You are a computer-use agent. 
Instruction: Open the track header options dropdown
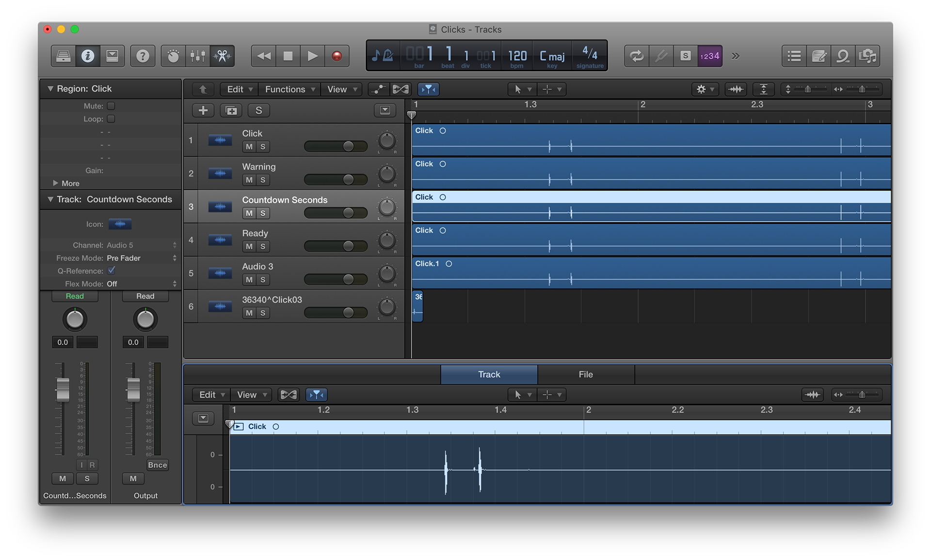point(385,111)
